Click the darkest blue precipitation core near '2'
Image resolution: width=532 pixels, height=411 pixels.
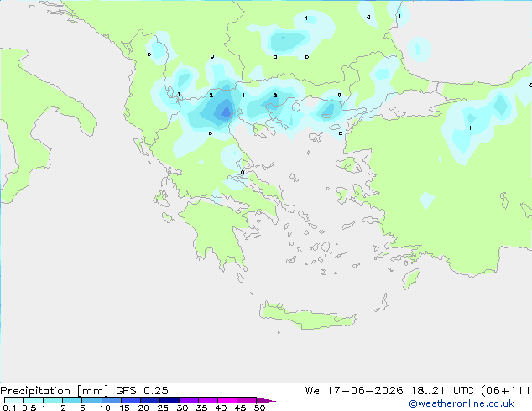click(x=225, y=111)
